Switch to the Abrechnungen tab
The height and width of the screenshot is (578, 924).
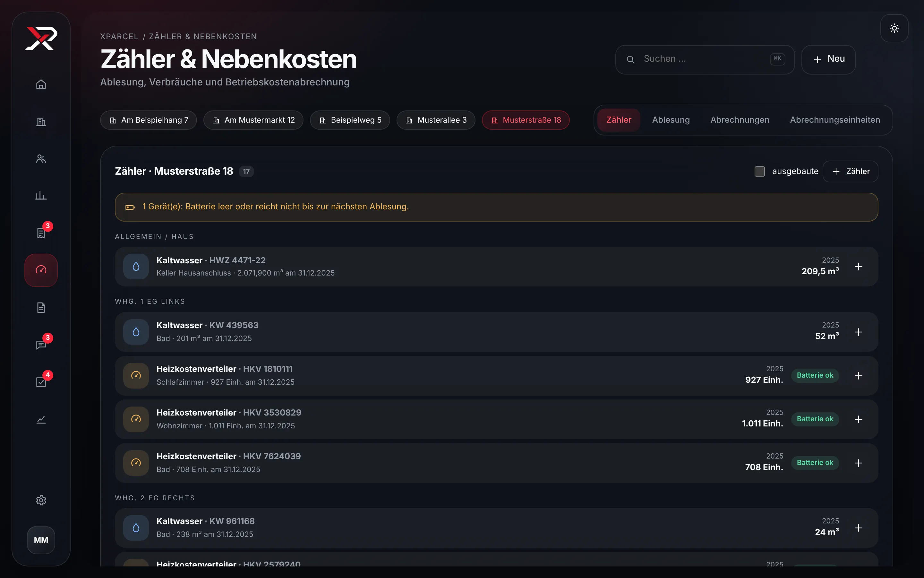[740, 120]
